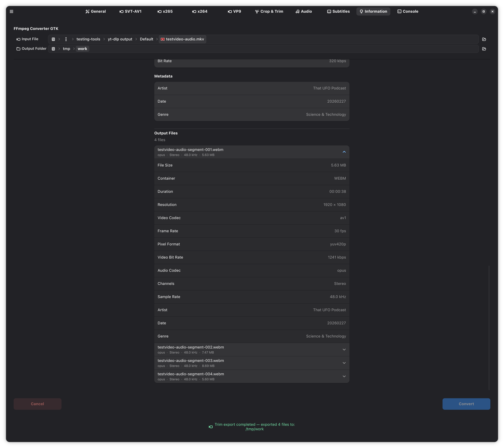This screenshot has width=504, height=448.
Task: Open the hidden path segments ellipsis
Action: (66, 39)
